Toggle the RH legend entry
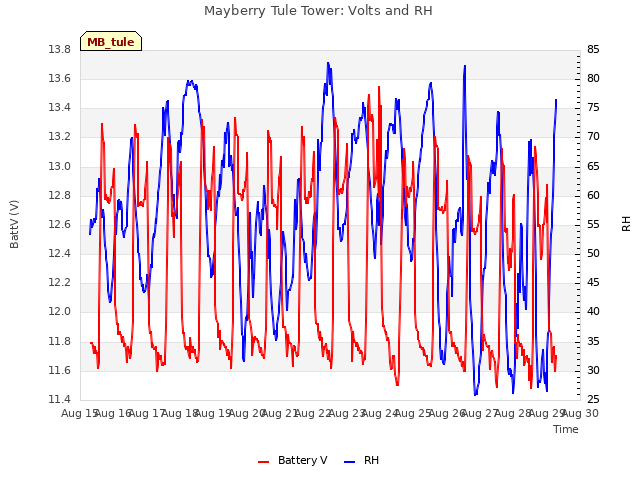 click(x=362, y=460)
